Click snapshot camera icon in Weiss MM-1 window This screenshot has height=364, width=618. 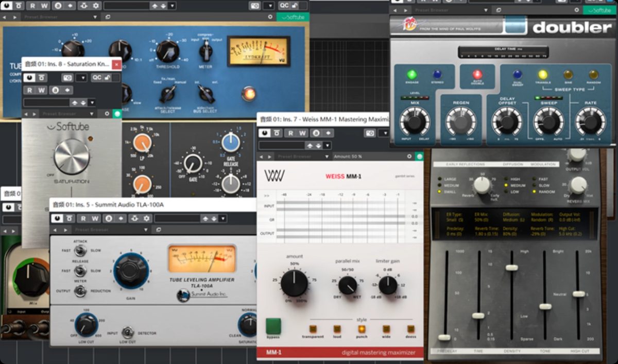[370, 133]
